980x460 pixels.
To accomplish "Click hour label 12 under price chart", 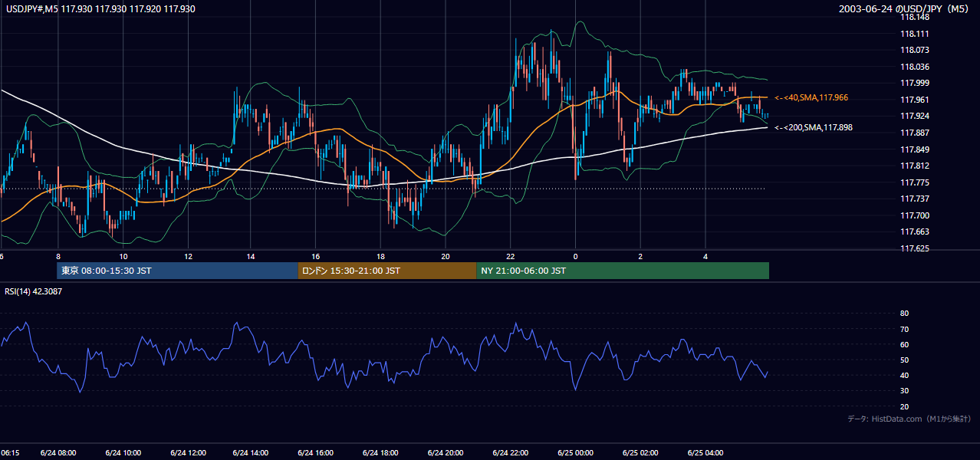I will click(187, 257).
